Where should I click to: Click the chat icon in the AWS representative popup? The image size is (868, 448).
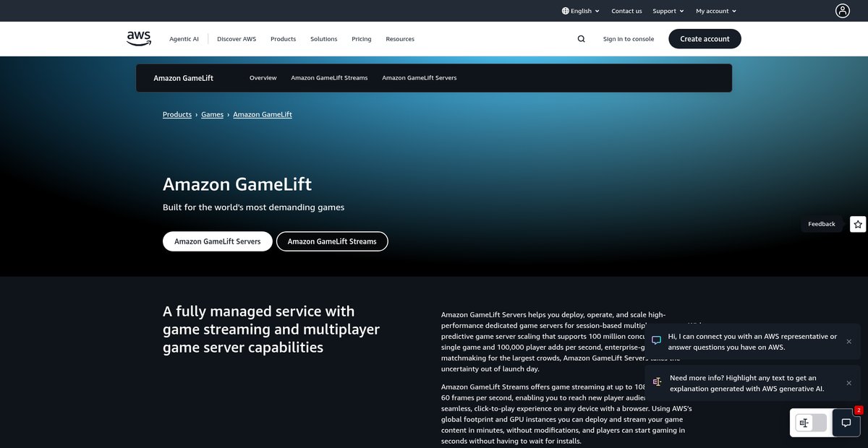[x=657, y=341]
